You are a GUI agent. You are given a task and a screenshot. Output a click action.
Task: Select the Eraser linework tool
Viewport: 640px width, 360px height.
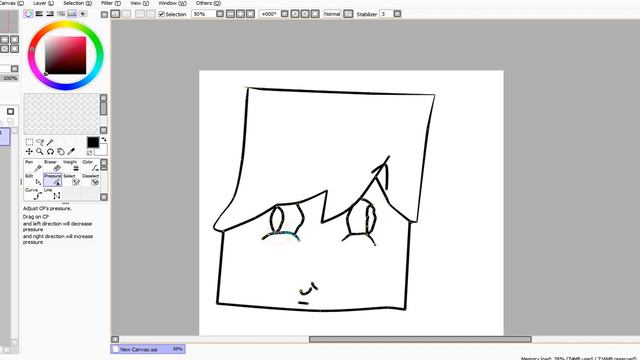point(53,166)
